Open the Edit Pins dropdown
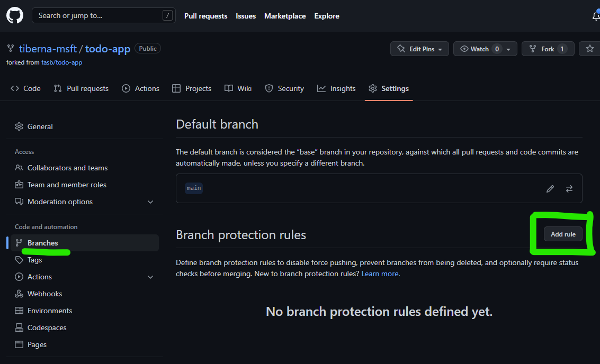Viewport: 600px width, 364px height. [419, 49]
